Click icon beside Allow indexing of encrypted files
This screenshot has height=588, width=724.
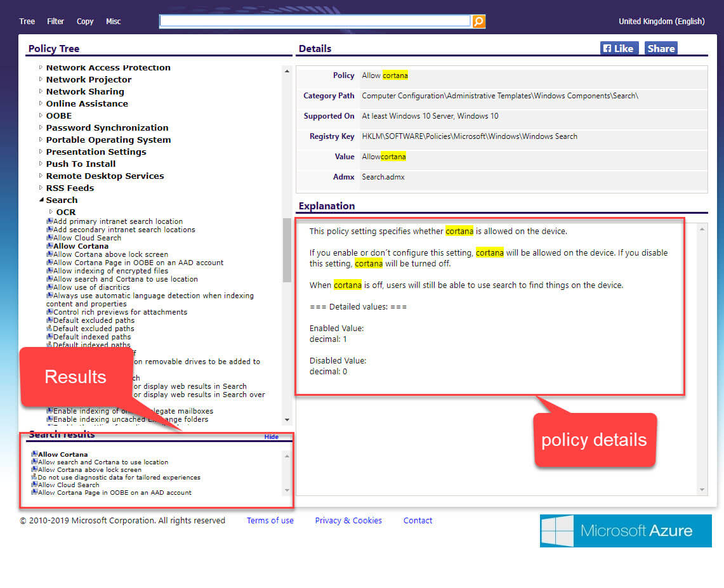click(x=49, y=271)
